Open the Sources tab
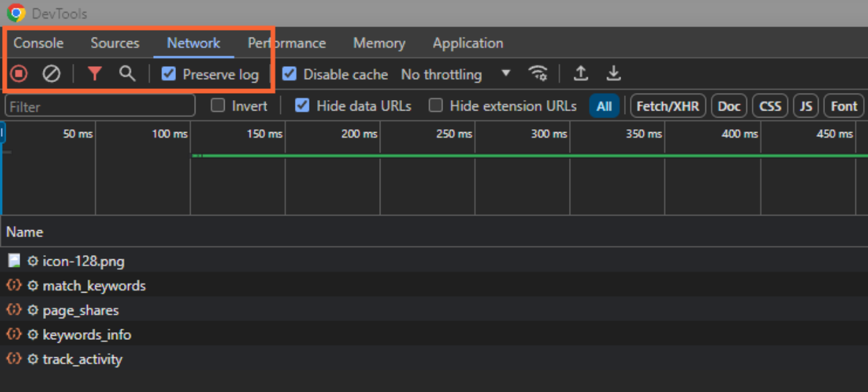This screenshot has height=392, width=868. tap(115, 43)
